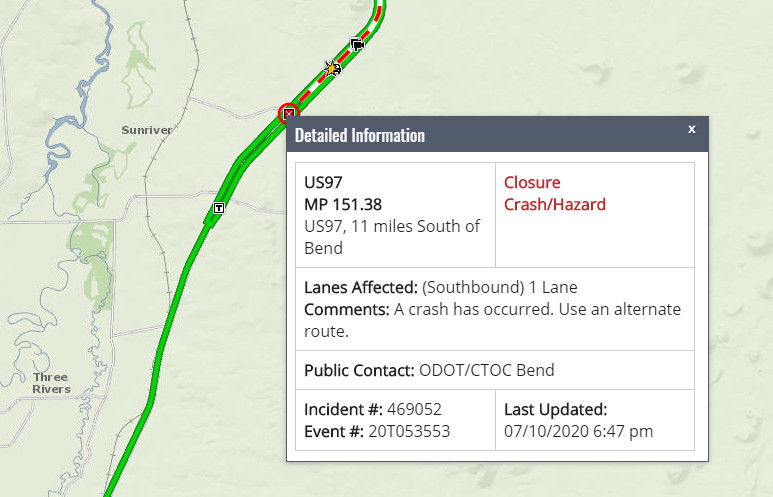
Task: Click the Lanes Affected Southbound line
Action: tap(441, 288)
